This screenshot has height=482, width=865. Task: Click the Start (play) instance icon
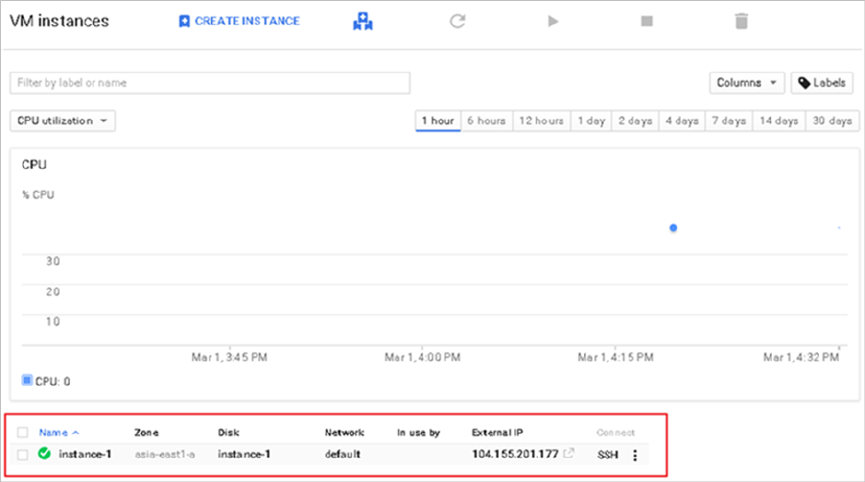(x=553, y=20)
